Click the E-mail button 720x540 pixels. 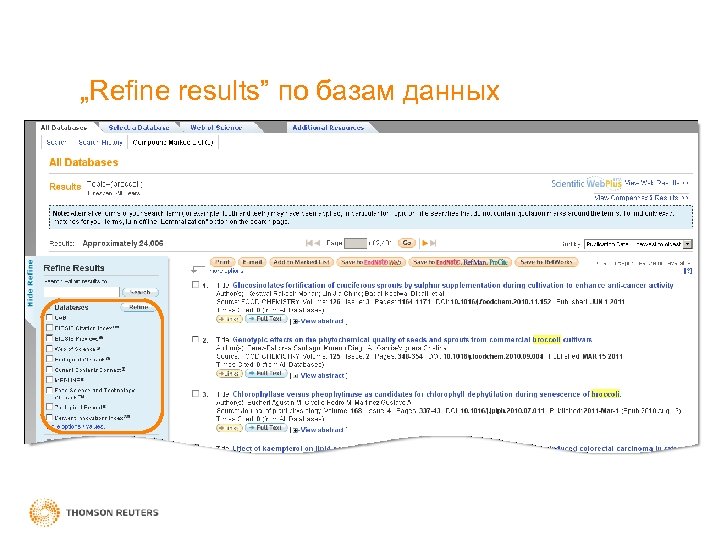[252, 262]
